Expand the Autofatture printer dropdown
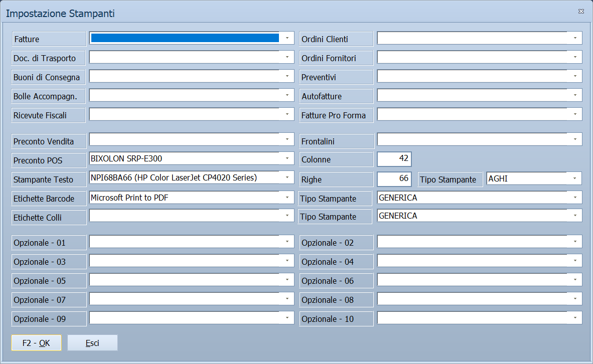 [x=575, y=95]
